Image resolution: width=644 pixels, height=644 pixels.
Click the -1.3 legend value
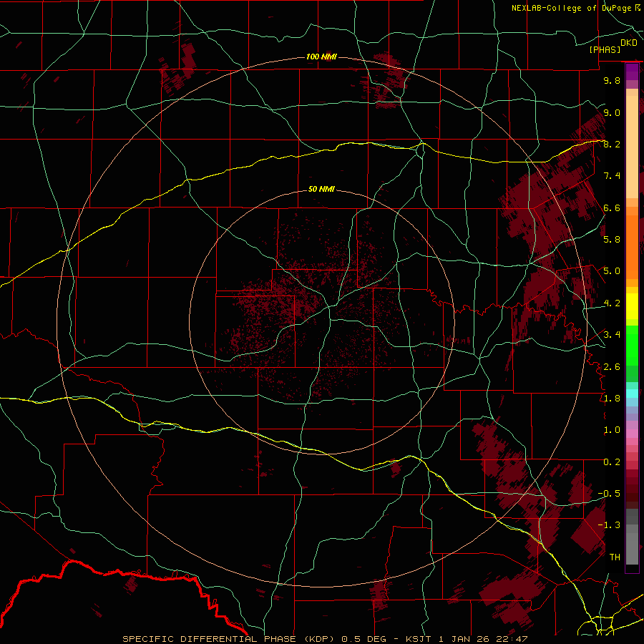click(x=609, y=525)
